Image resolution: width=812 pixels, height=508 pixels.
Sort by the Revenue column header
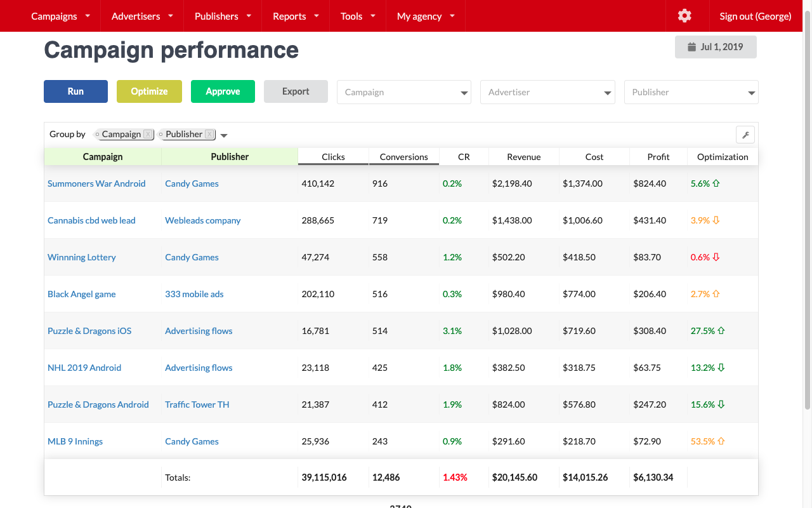tap(524, 157)
